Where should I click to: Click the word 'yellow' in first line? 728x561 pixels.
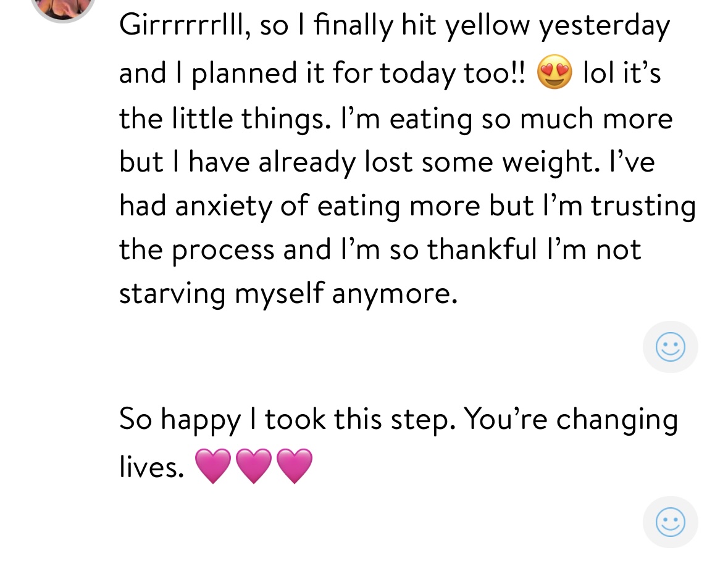click(x=487, y=27)
